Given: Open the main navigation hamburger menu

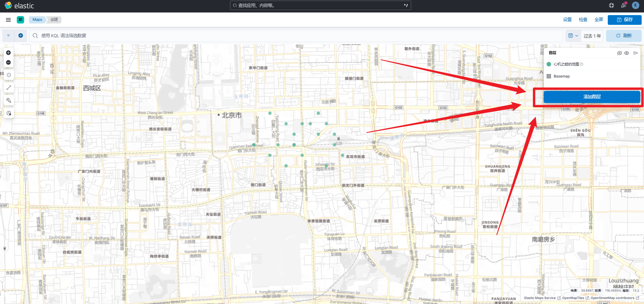Looking at the screenshot, I should click(8, 20).
